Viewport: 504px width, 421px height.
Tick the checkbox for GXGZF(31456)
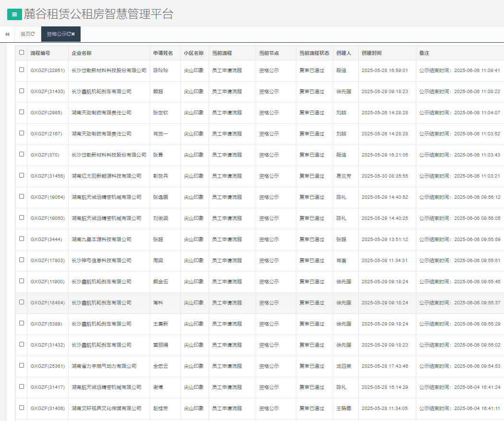pos(22,176)
